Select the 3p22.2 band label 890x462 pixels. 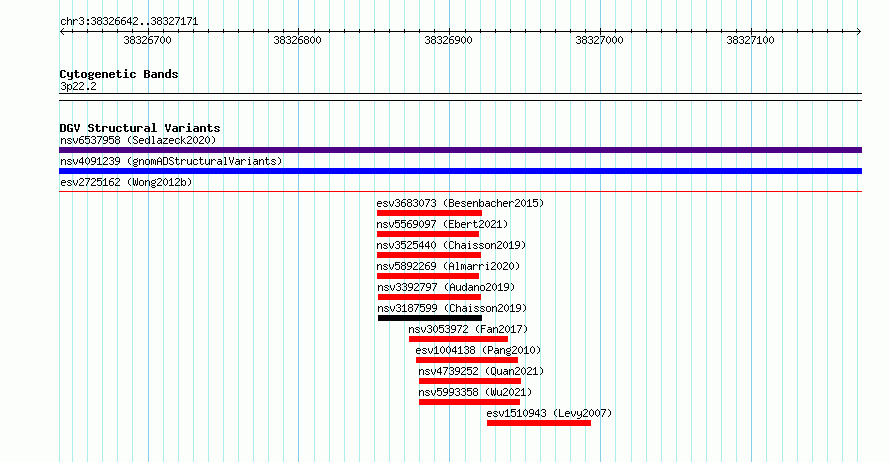(x=78, y=86)
